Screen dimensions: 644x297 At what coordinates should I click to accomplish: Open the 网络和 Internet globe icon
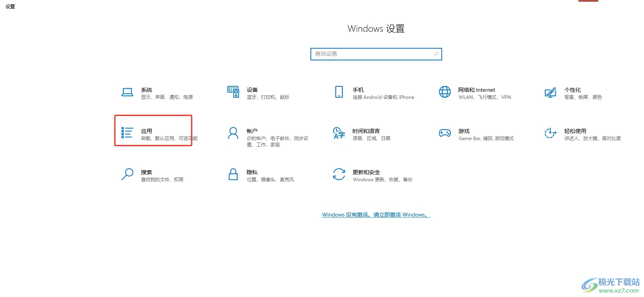[x=445, y=92]
